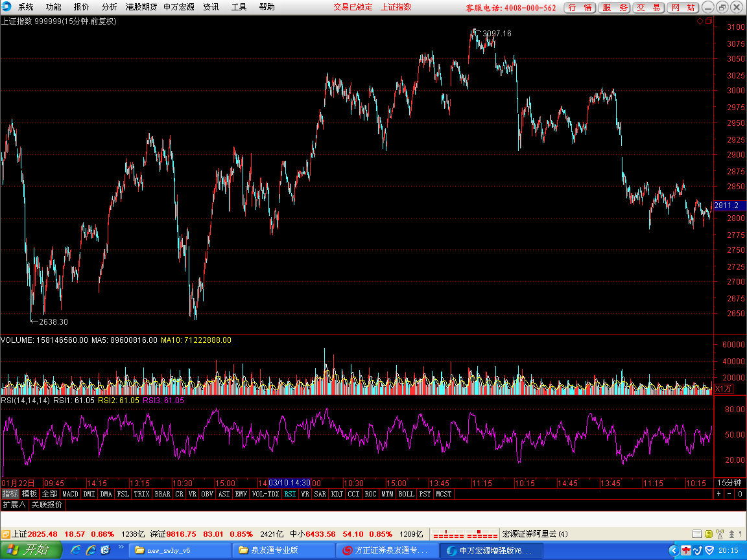Click the red diamond icon above price axis
Screen dimensions: 747x560
click(x=700, y=21)
